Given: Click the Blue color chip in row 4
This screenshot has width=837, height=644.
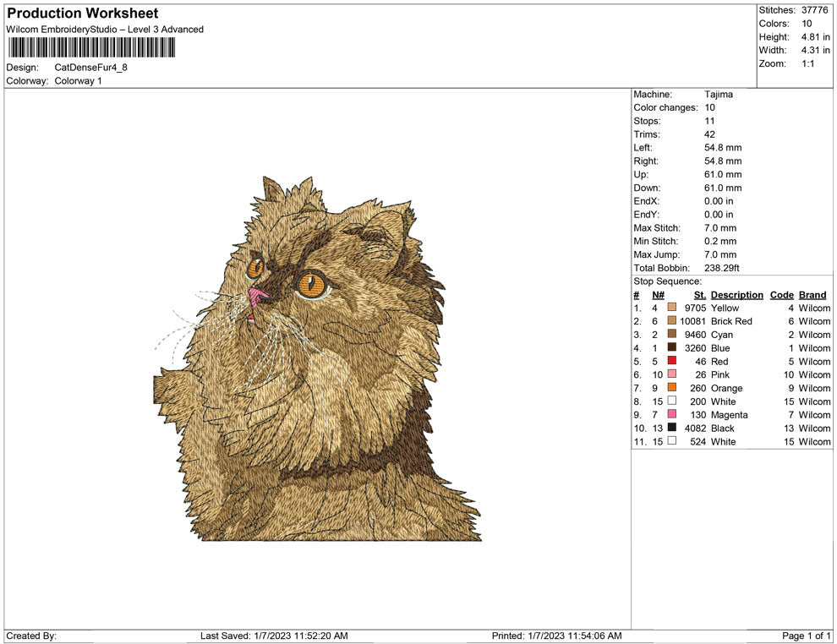Looking at the screenshot, I should [x=670, y=348].
